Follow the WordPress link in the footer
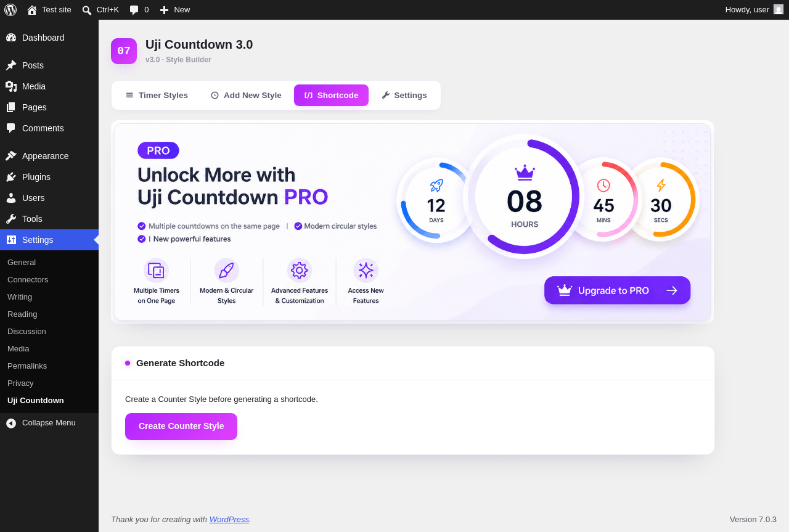 point(229,520)
